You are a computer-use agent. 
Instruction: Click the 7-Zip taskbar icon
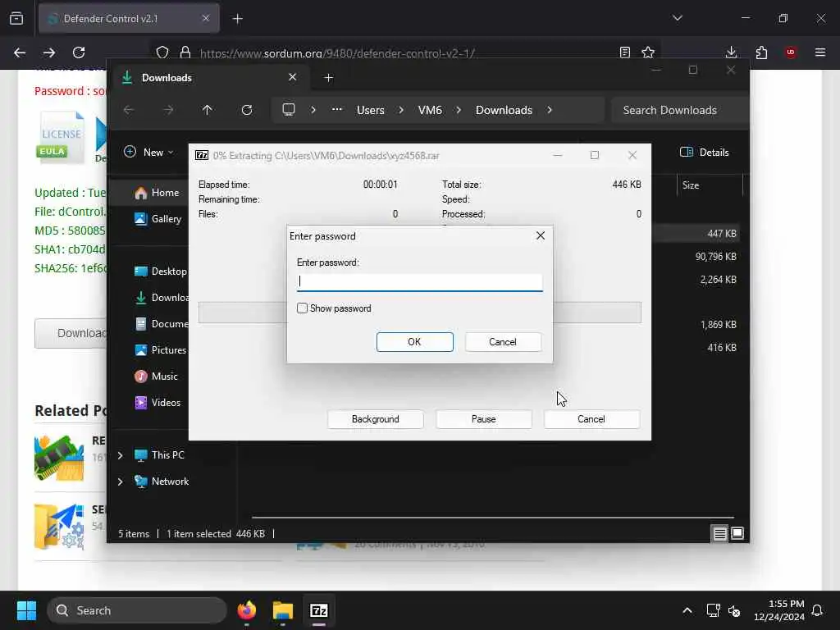[319, 610]
